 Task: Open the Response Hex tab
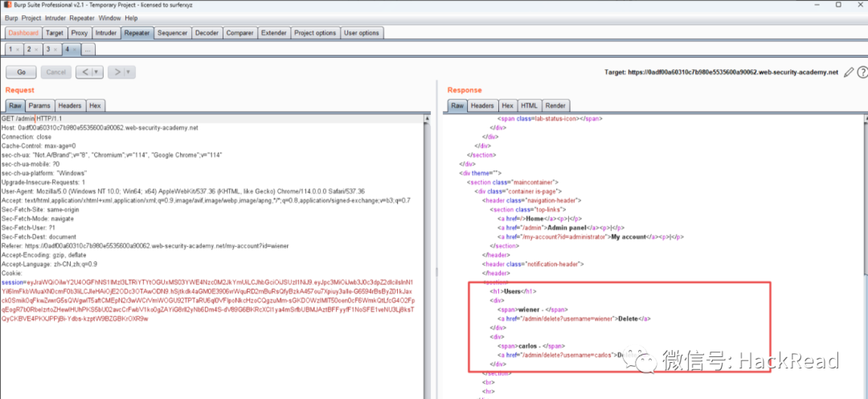(507, 105)
